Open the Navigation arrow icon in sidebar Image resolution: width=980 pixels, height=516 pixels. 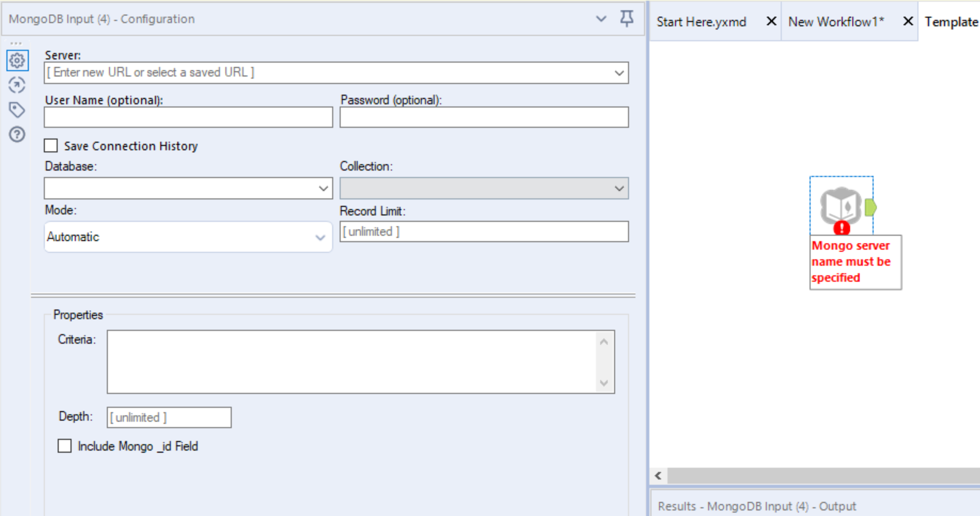(17, 85)
